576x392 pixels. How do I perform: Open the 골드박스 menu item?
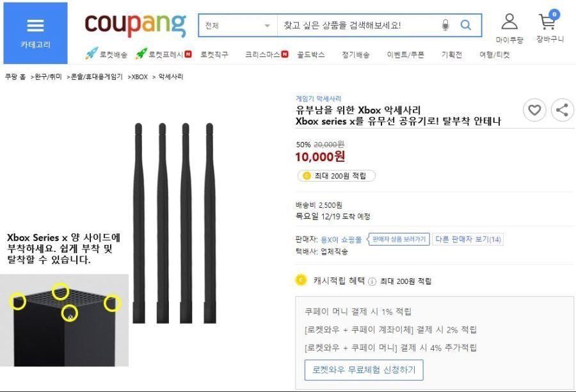[x=311, y=55]
